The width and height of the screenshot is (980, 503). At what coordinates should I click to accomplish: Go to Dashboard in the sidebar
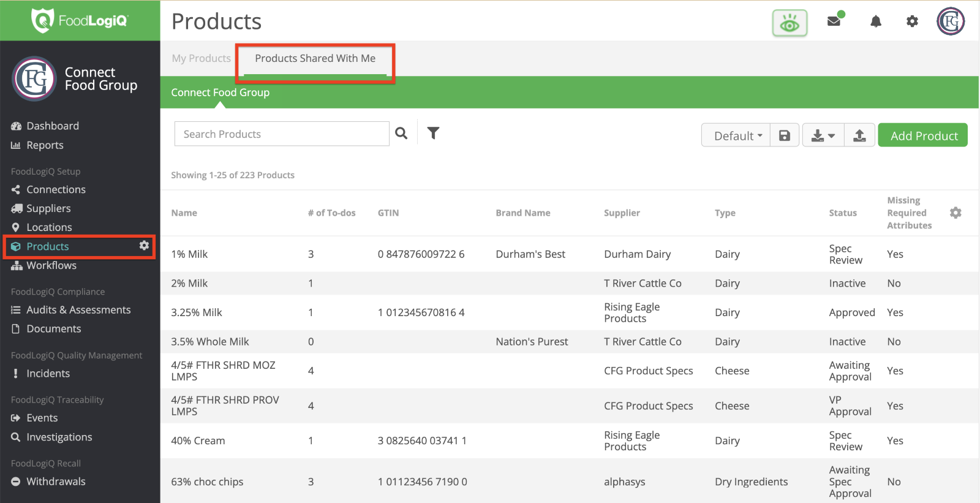pyautogui.click(x=53, y=126)
